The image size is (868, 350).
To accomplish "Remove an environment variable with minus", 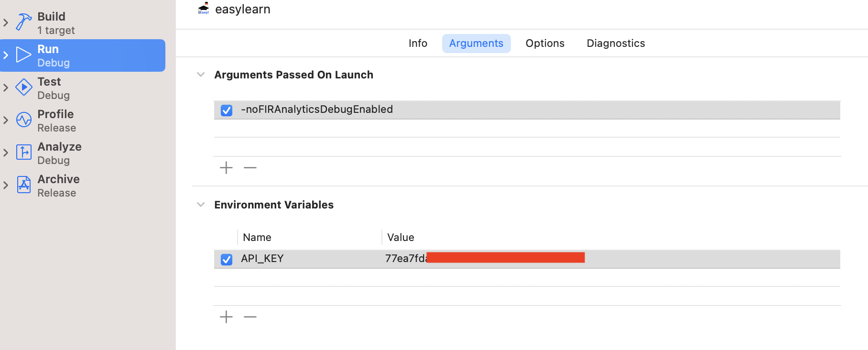I will 250,317.
